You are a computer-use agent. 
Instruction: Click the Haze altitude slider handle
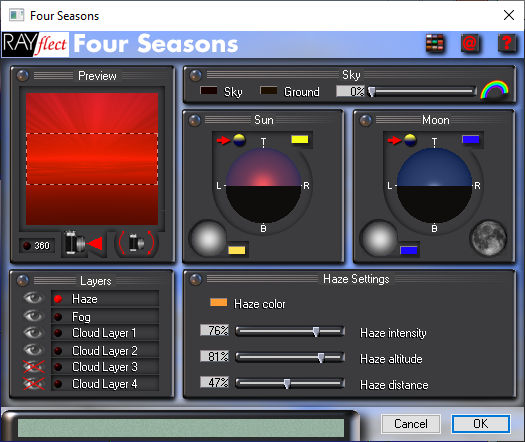(x=321, y=357)
